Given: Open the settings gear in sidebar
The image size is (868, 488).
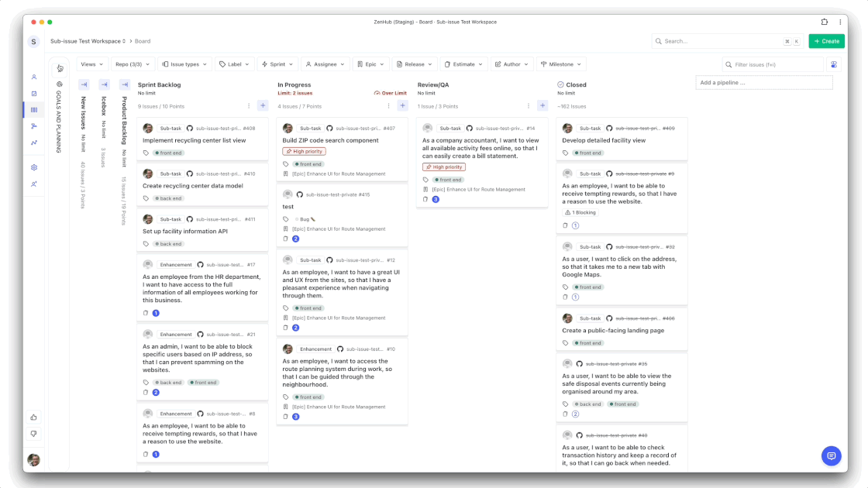Looking at the screenshot, I should (34, 167).
